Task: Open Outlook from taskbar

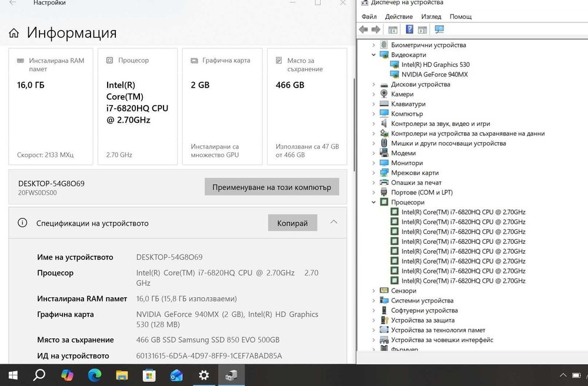Action: tap(176, 375)
